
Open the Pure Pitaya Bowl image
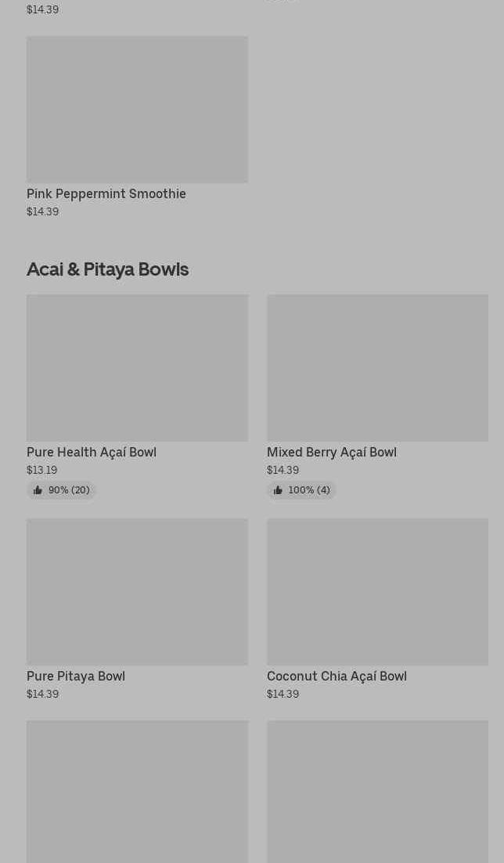137,591
